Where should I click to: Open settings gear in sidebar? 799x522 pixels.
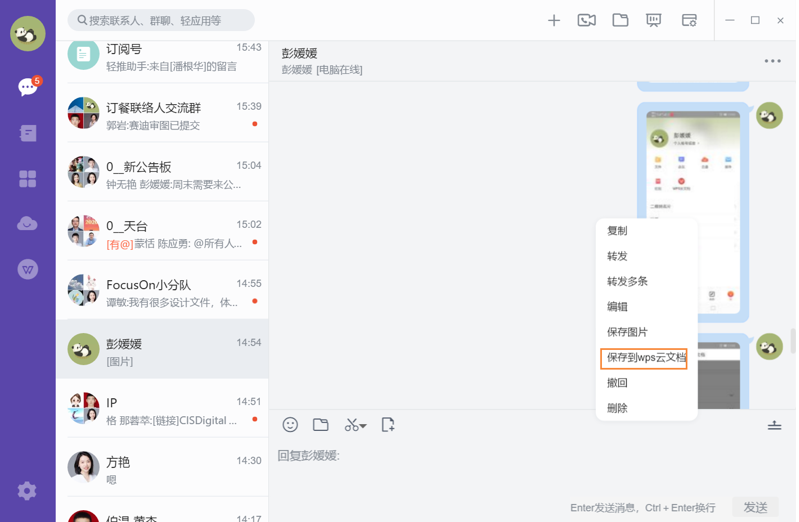click(x=27, y=490)
